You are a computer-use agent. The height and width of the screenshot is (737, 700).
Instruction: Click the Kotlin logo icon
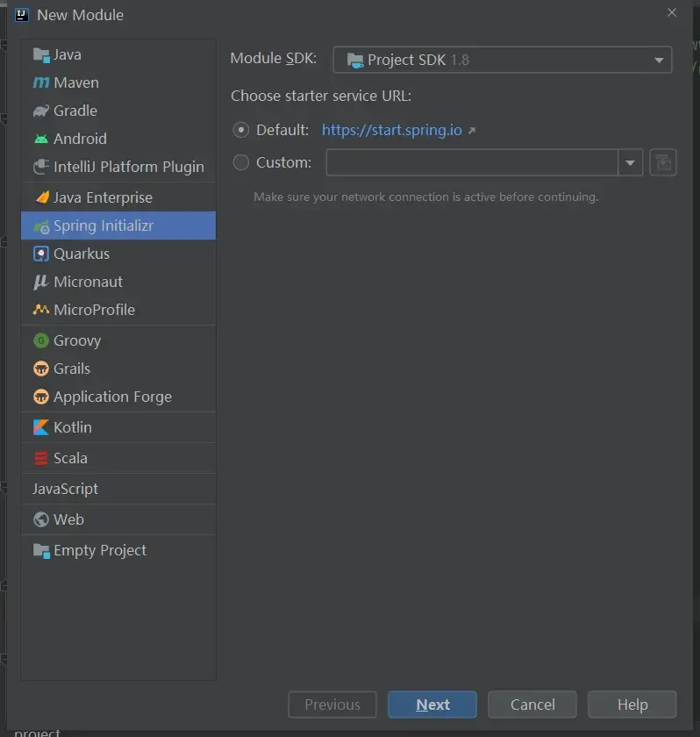(x=41, y=427)
